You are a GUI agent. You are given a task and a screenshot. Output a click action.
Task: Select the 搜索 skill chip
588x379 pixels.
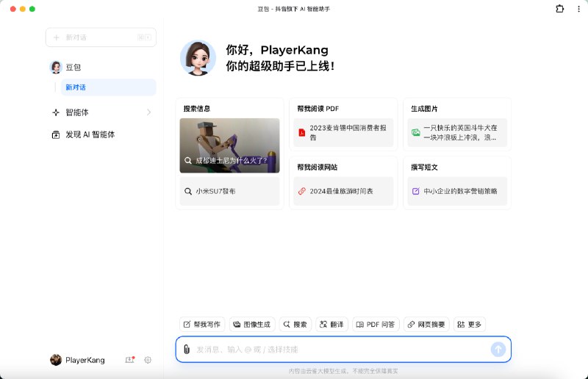[x=295, y=324]
